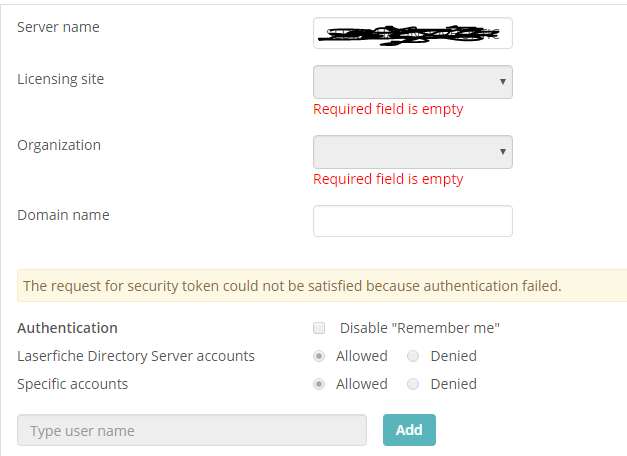The height and width of the screenshot is (456, 627).
Task: Choose Denied for Specific accounts
Action: 414,384
